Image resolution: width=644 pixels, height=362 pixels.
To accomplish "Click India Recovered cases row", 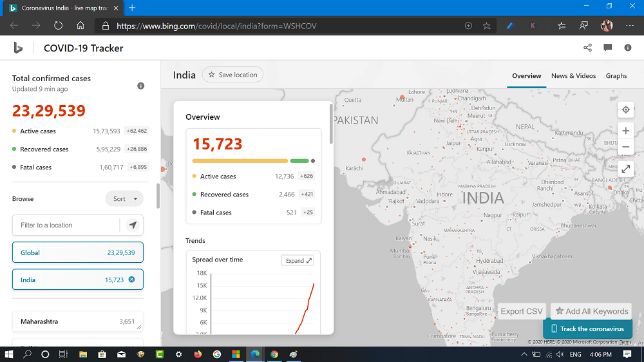I will pos(253,195).
